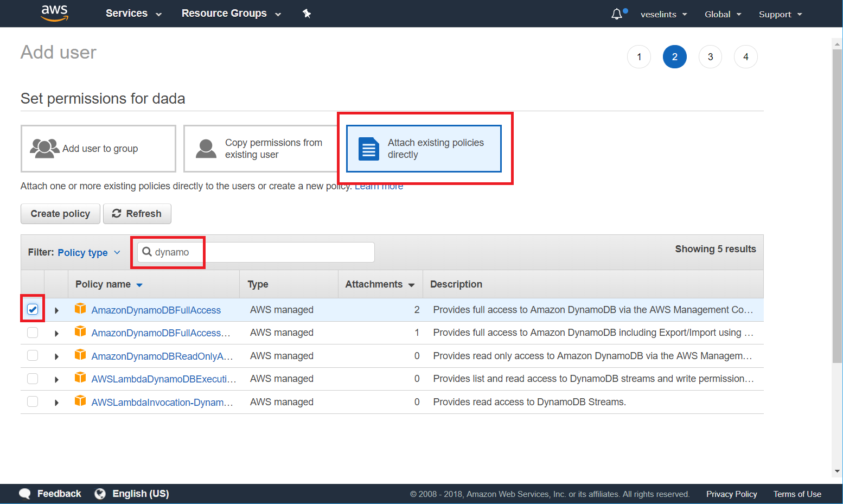Check the AmazonDynamoDBReadOnlyAccess policy checkbox
Image resolution: width=843 pixels, height=504 pixels.
[x=33, y=355]
